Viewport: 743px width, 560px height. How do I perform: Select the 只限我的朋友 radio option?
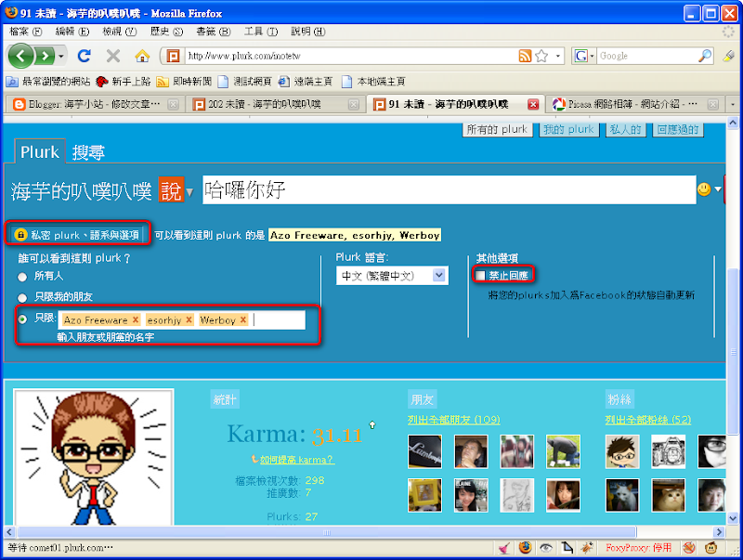(x=22, y=297)
